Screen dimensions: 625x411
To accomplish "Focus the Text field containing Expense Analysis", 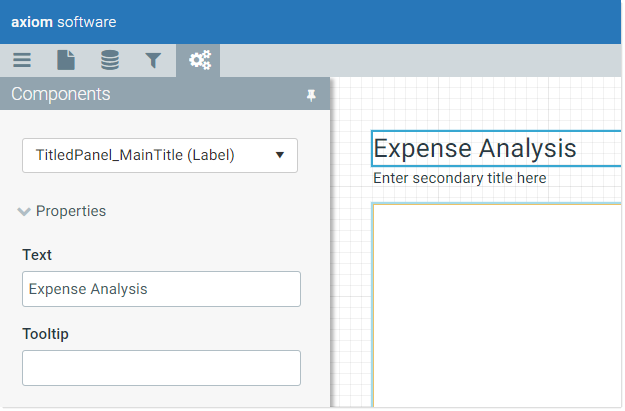I will pyautogui.click(x=161, y=289).
